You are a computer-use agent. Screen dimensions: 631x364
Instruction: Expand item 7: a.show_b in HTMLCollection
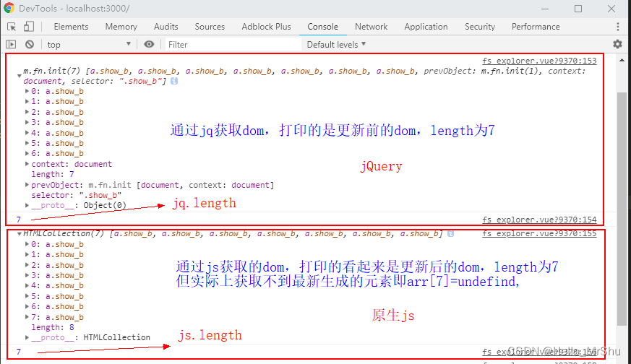click(27, 317)
